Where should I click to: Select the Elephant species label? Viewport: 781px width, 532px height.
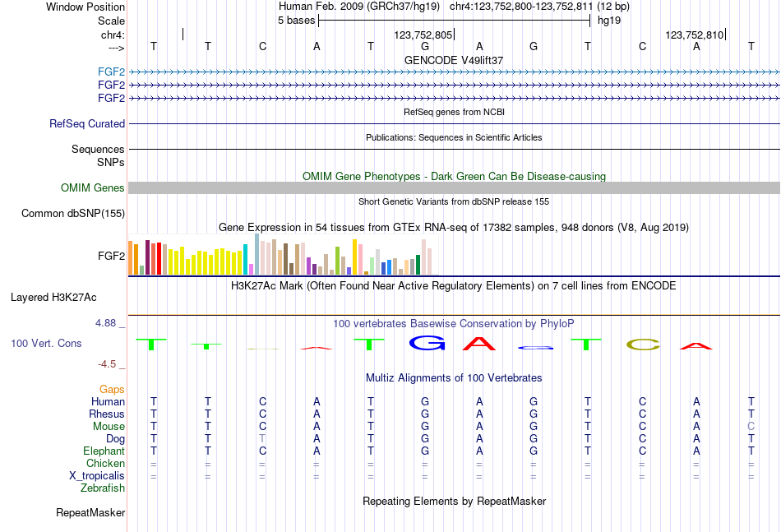click(x=104, y=451)
